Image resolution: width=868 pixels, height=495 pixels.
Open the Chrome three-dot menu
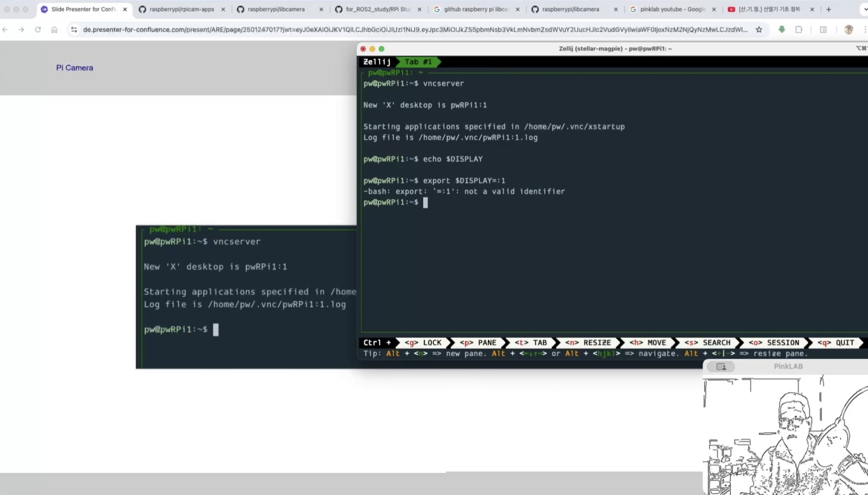click(x=865, y=29)
